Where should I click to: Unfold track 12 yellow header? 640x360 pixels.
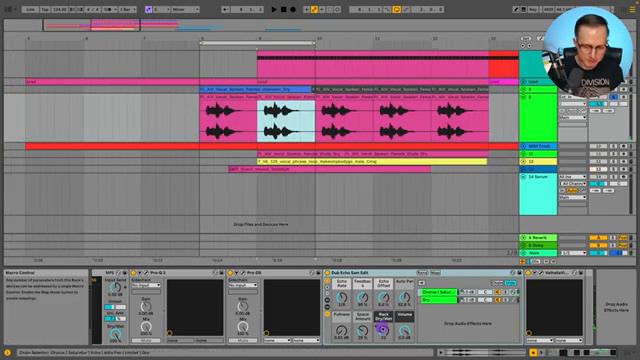point(524,162)
